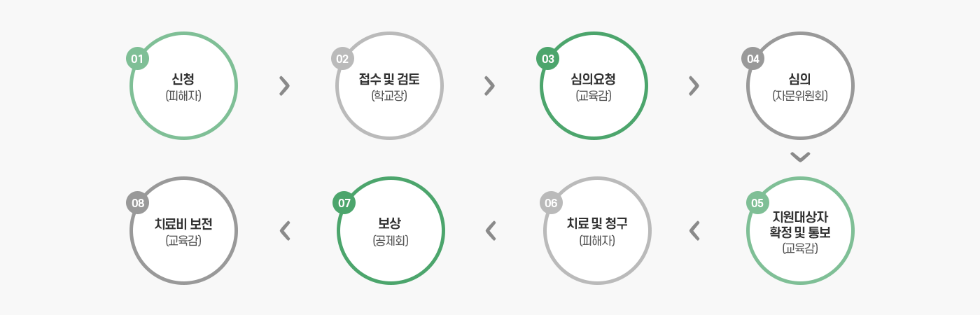Viewport: 980px width, 315px height.
Task: Click the 보상 (공제회) step circle
Action: 391,230
